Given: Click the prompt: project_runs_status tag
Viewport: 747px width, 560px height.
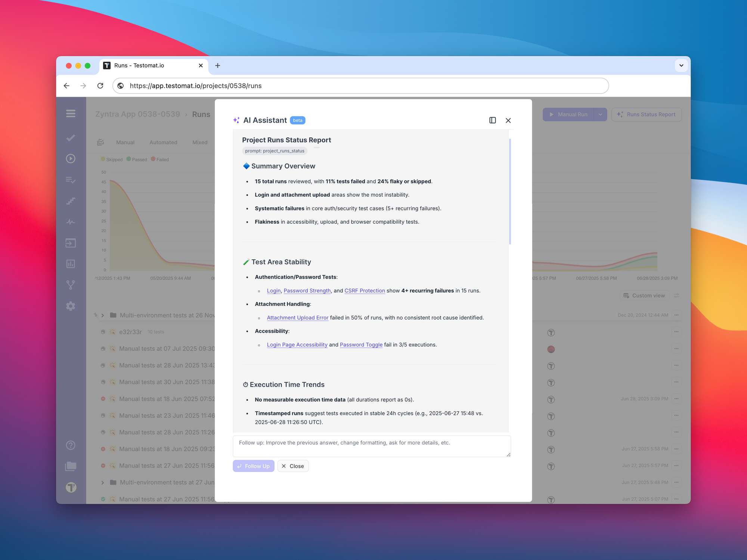Looking at the screenshot, I should click(275, 151).
